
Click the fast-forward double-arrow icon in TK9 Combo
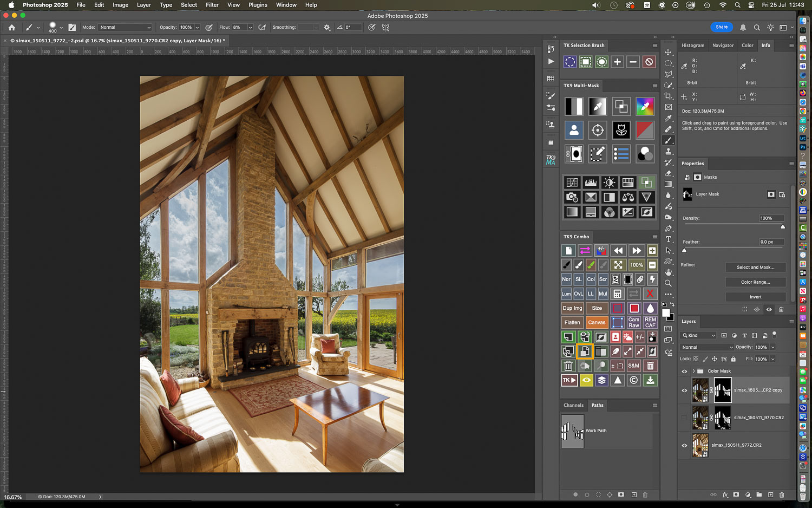tap(637, 251)
